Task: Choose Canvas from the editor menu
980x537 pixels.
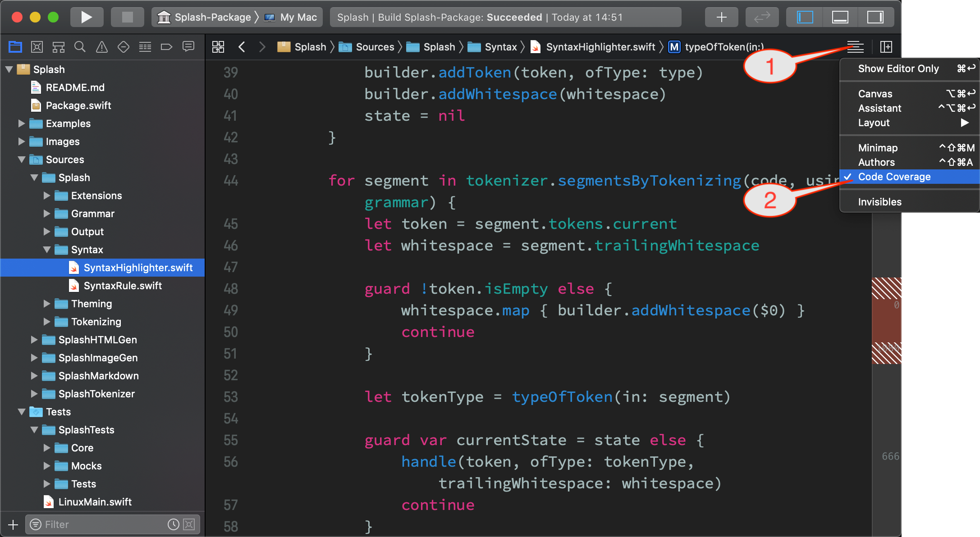Action: pos(910,94)
